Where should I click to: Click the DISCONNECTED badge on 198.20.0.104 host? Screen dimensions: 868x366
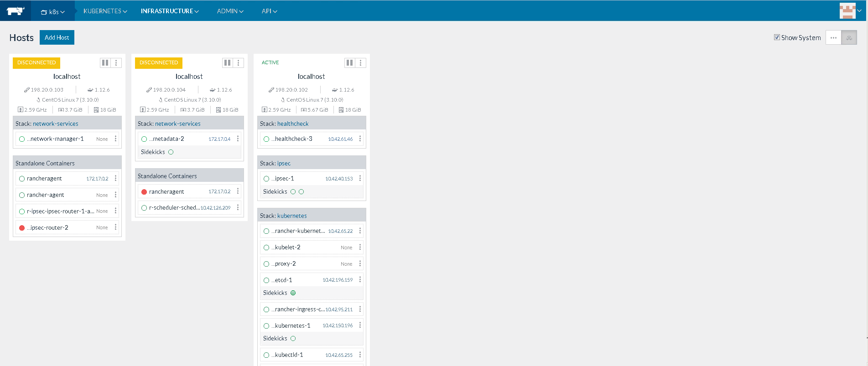tap(159, 63)
